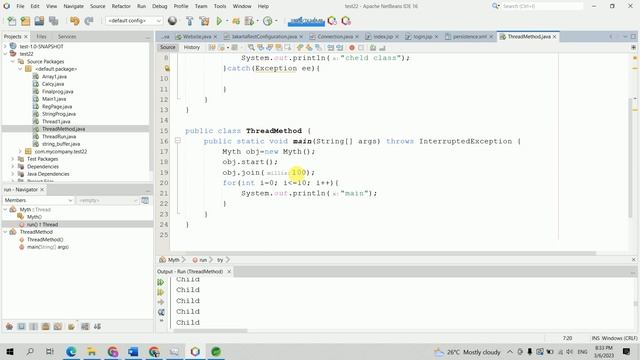Image resolution: width=640 pixels, height=360 pixels.
Task: Click the editor vertical scrollbar
Action: (x=631, y=158)
